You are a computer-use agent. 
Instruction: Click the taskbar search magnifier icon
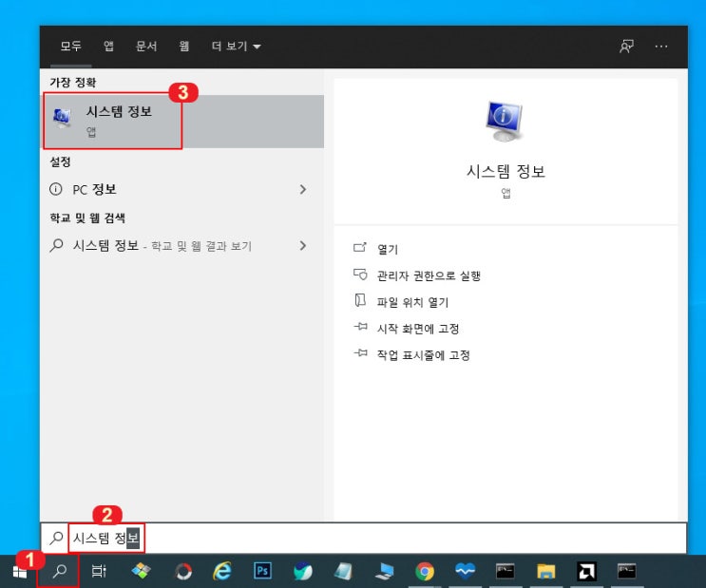pyautogui.click(x=59, y=571)
